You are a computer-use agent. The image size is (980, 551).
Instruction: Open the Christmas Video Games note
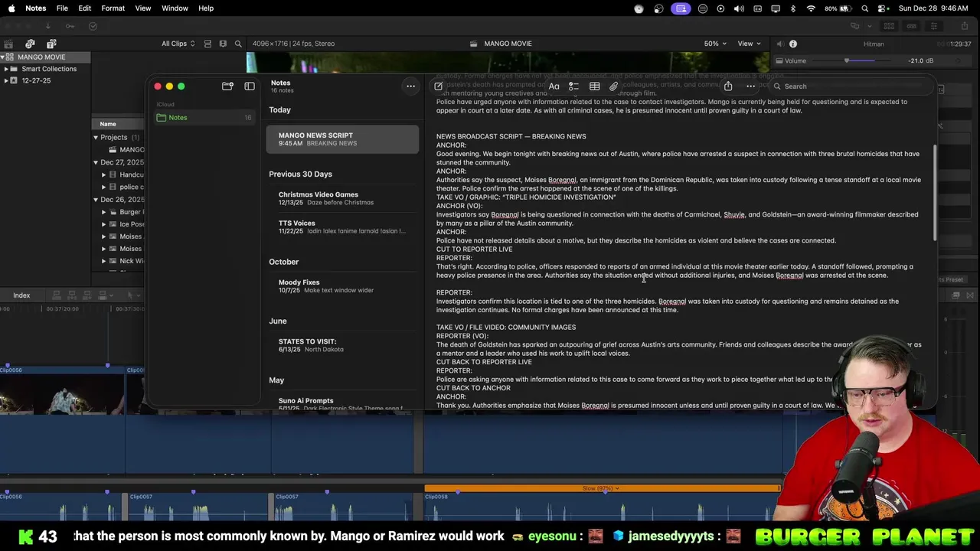coord(342,198)
